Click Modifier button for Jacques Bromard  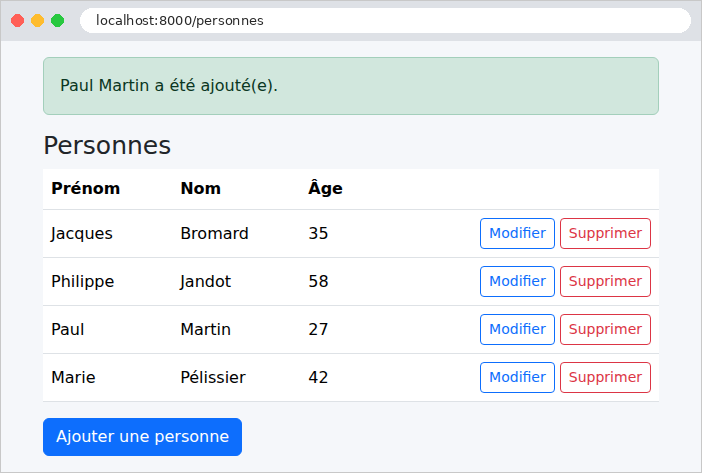click(x=517, y=233)
